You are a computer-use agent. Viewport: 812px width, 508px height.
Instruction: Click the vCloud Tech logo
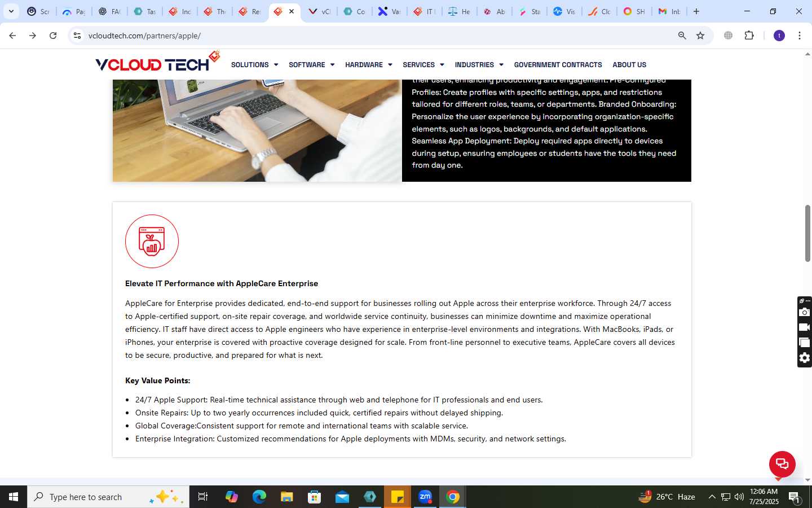pos(157,61)
